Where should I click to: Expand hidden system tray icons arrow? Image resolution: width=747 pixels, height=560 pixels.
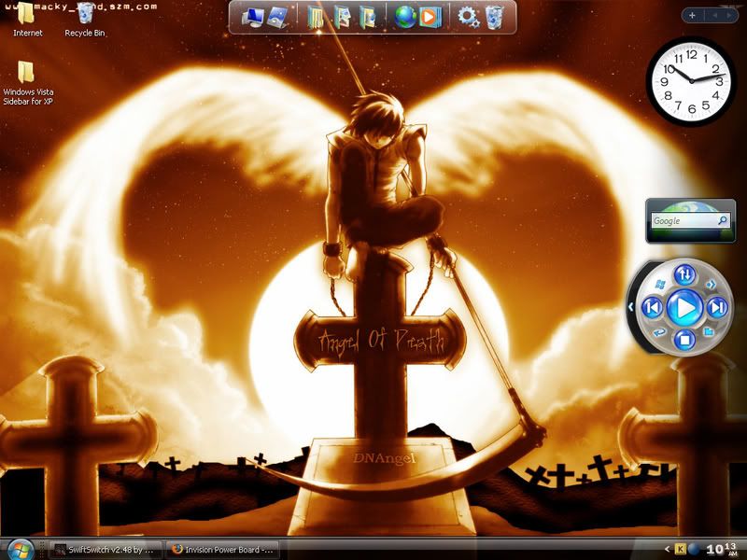[668, 550]
